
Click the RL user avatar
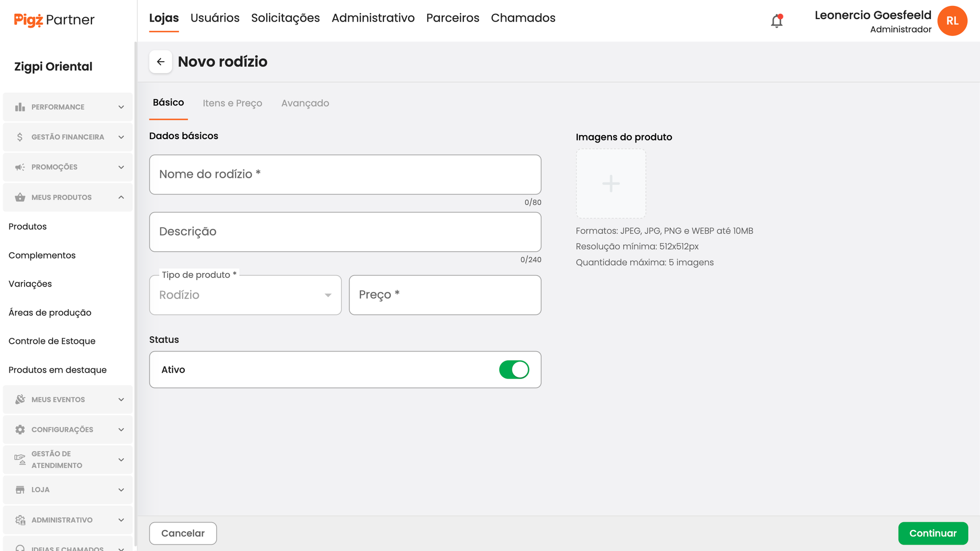(x=952, y=21)
